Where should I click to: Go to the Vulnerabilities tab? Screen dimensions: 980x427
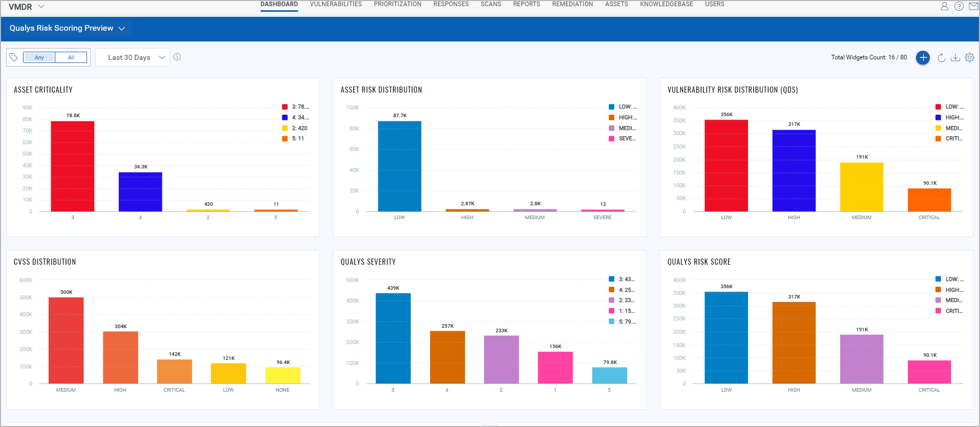coord(335,4)
